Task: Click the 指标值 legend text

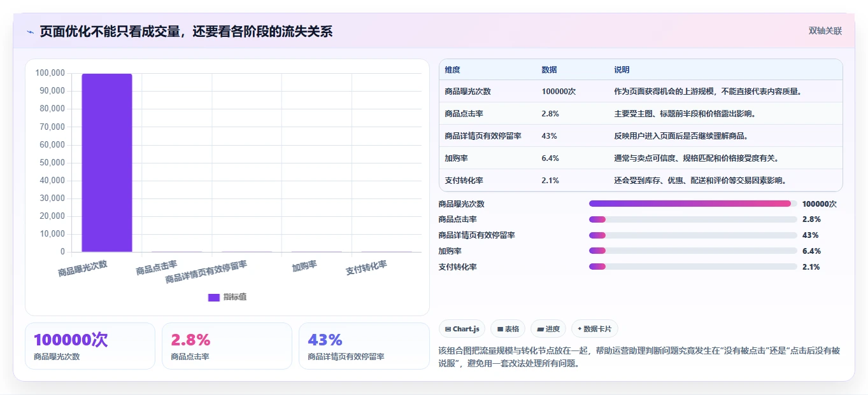Action: (x=235, y=297)
